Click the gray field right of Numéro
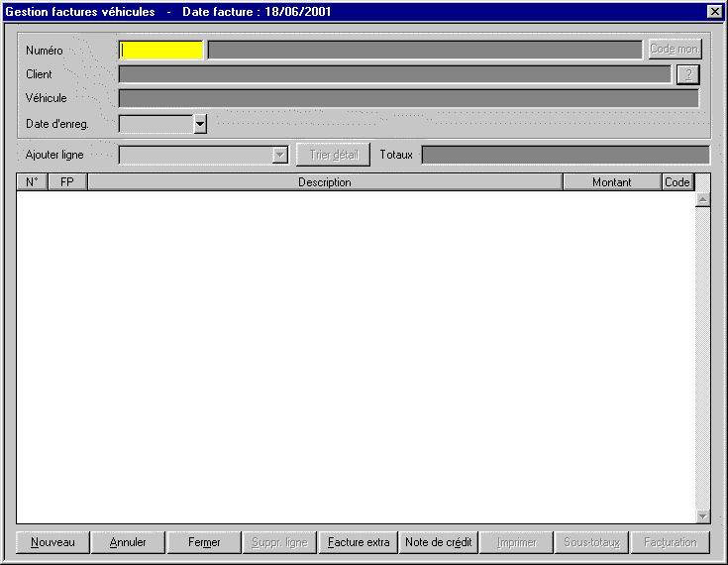Screen dimensions: 728x565 [425, 50]
